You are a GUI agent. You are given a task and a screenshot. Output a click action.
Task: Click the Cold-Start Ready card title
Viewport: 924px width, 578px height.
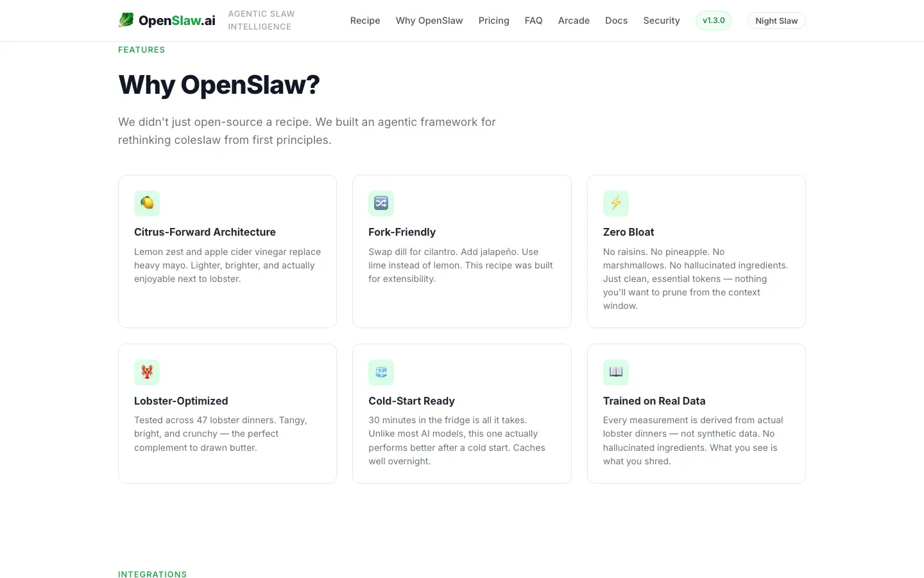point(411,401)
